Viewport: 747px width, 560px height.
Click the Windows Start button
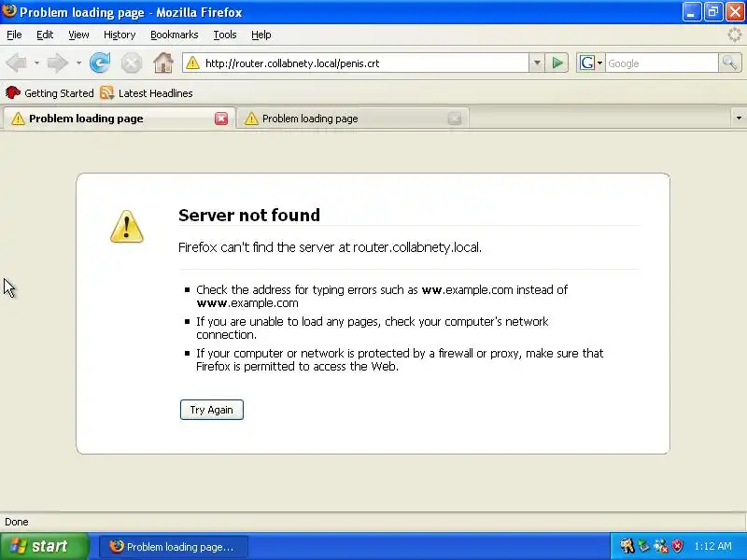[44, 546]
